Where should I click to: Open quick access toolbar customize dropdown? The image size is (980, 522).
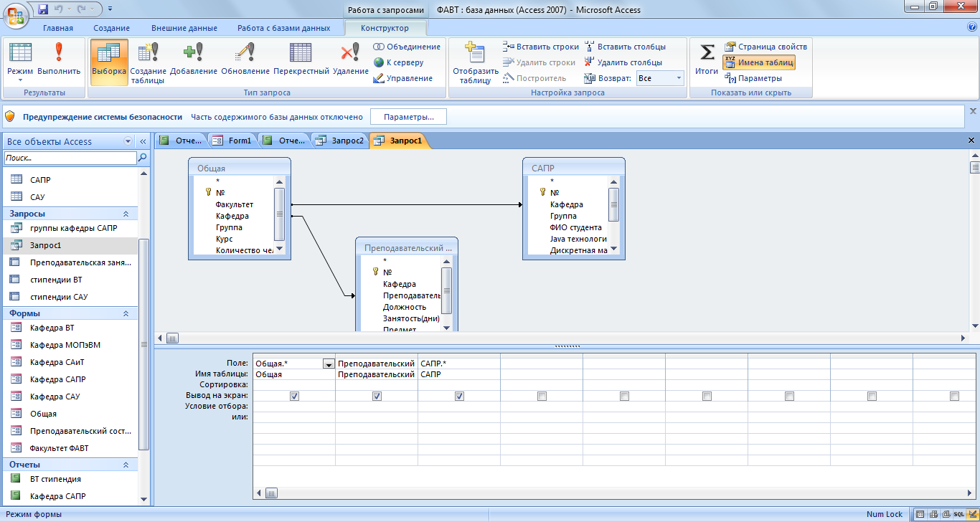point(110,9)
